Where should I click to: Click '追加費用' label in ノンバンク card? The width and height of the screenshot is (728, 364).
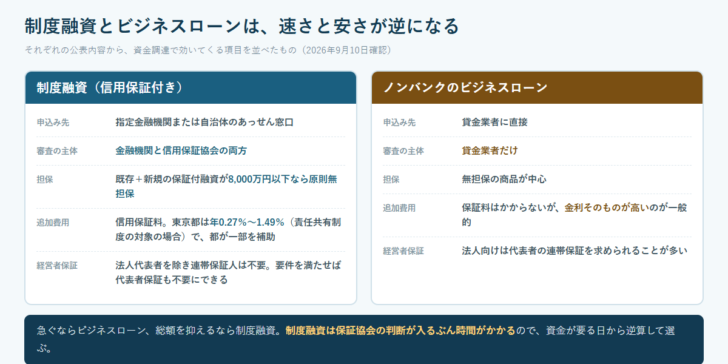(x=399, y=208)
